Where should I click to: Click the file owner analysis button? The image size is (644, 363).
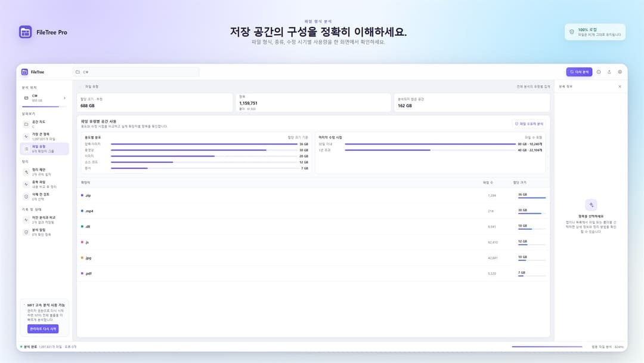pos(529,124)
